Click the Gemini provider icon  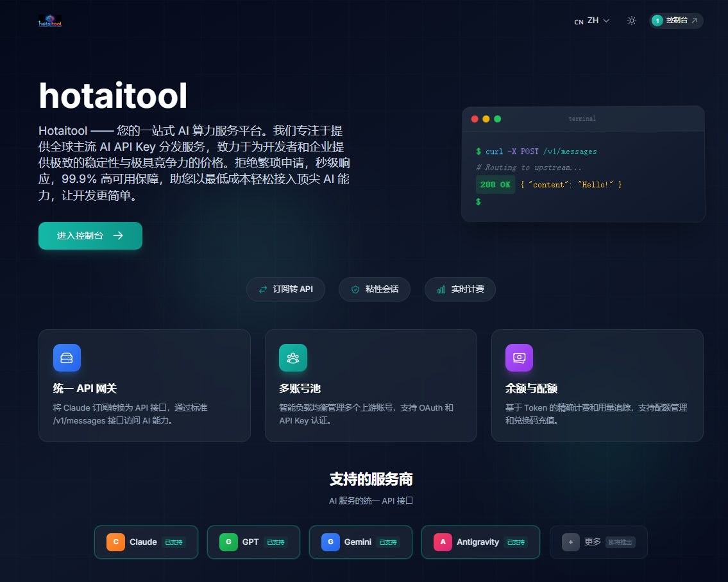pyautogui.click(x=330, y=542)
